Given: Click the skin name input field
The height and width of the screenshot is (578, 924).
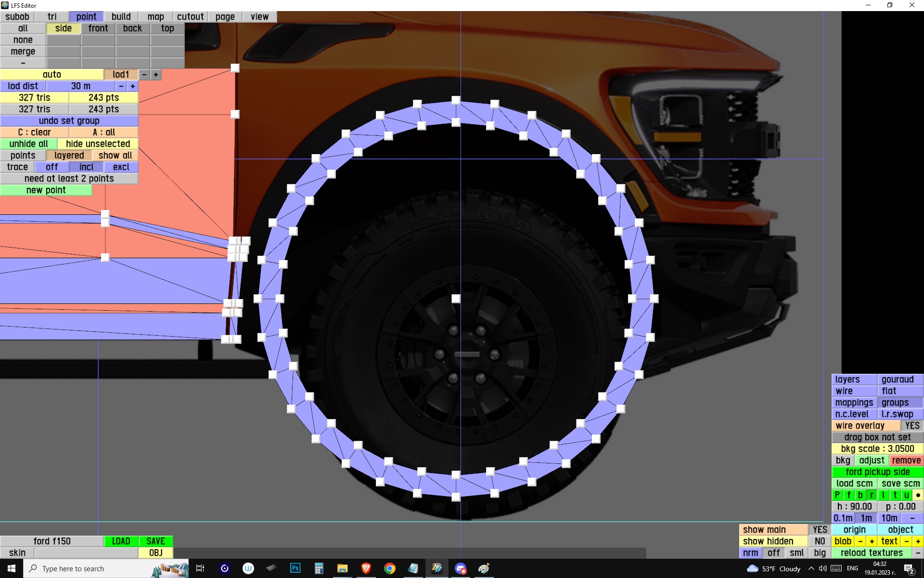Looking at the screenshot, I should tap(86, 553).
